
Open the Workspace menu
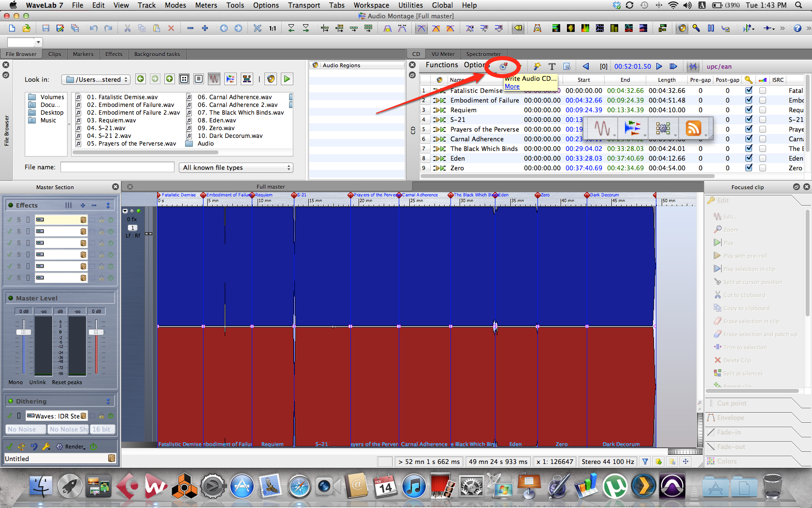(371, 5)
